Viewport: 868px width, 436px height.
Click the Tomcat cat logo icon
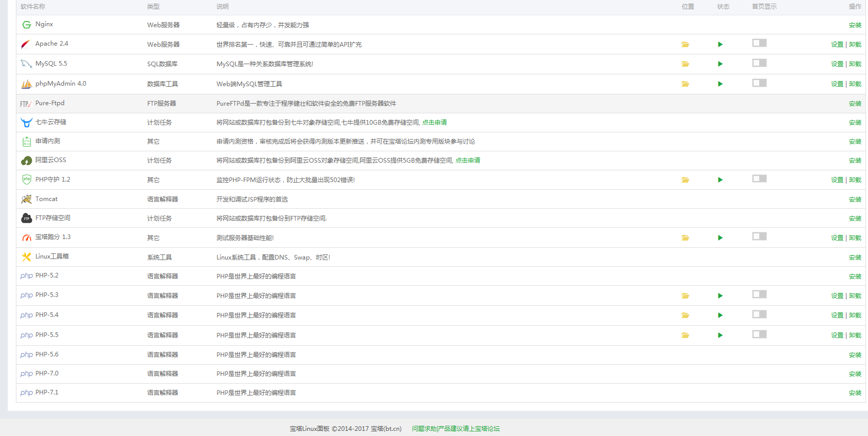(26, 199)
